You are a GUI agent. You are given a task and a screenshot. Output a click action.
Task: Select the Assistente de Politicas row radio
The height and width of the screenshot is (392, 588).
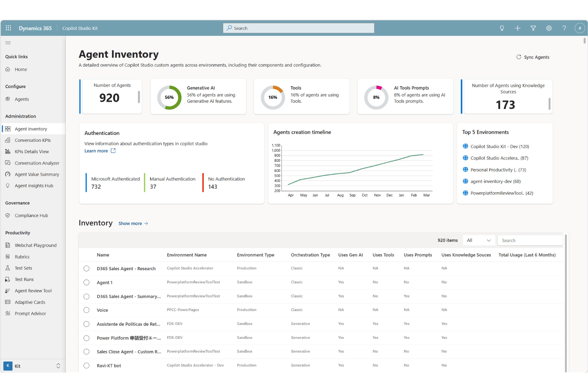pyautogui.click(x=86, y=324)
